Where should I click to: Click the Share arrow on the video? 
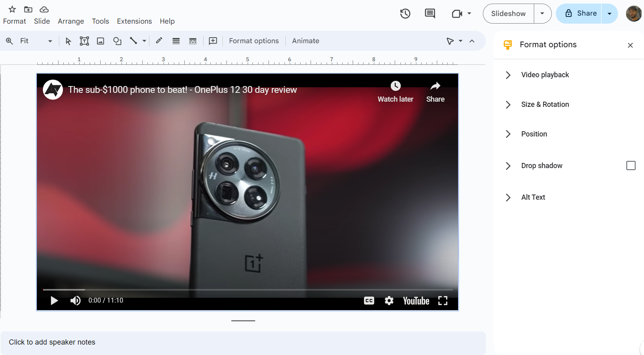coord(435,92)
